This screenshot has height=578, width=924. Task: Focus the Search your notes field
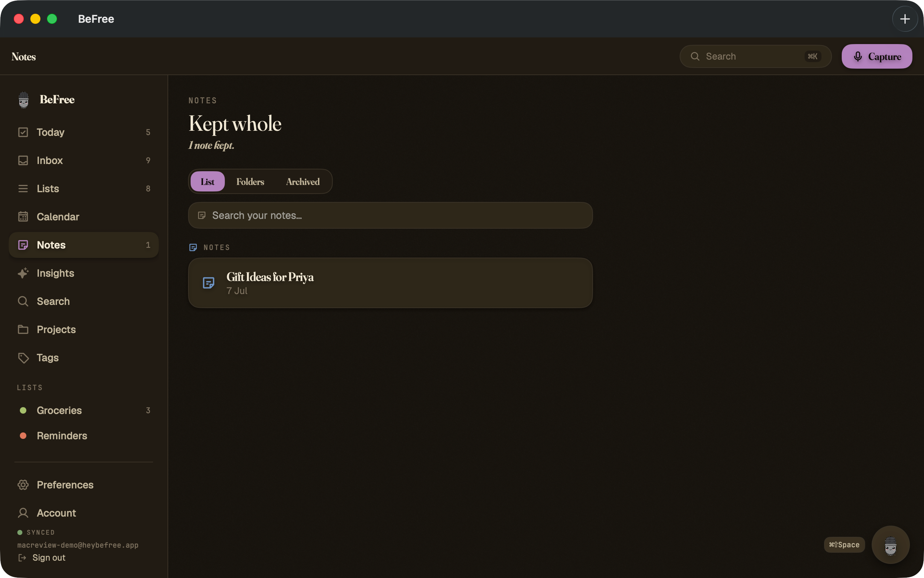tap(390, 216)
